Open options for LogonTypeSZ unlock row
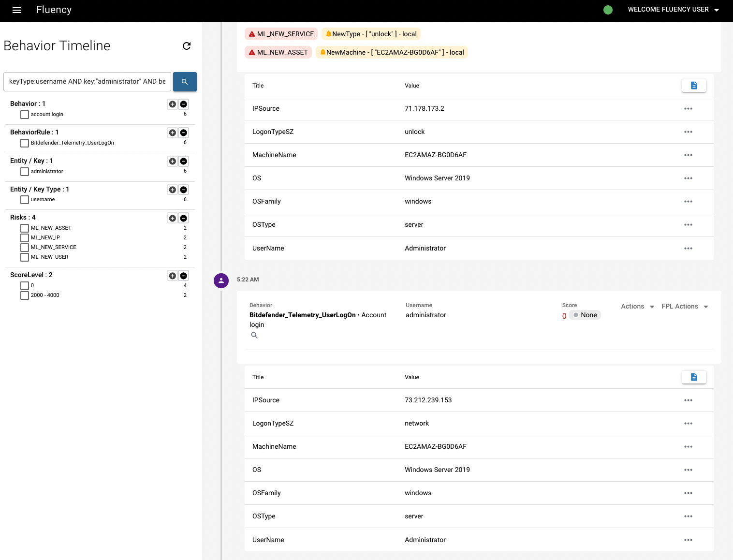The image size is (733, 560). pos(689,132)
